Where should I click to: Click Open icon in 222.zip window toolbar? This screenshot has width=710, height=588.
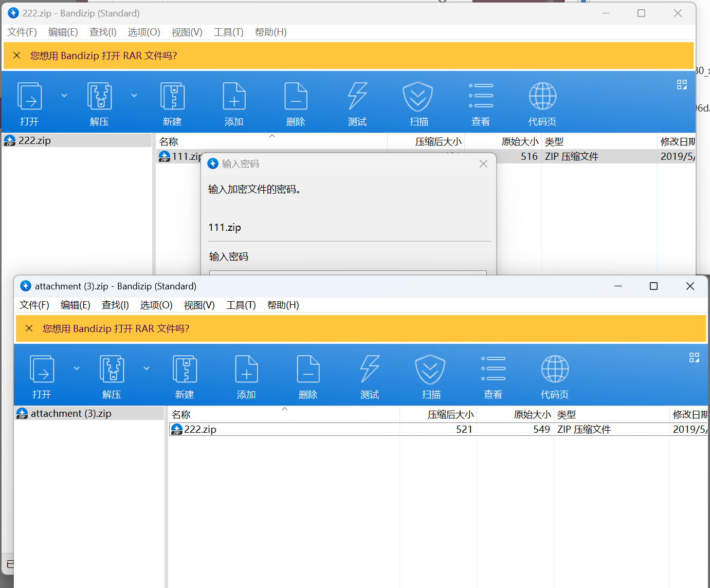click(30, 96)
